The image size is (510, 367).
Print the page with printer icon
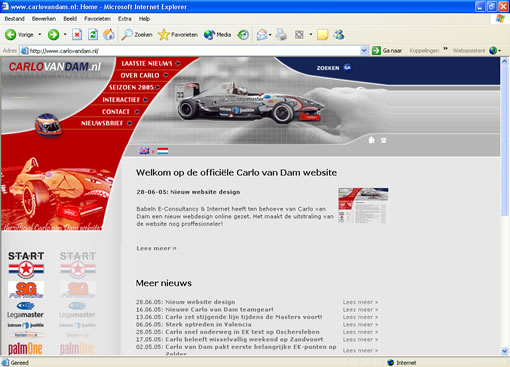(281, 34)
